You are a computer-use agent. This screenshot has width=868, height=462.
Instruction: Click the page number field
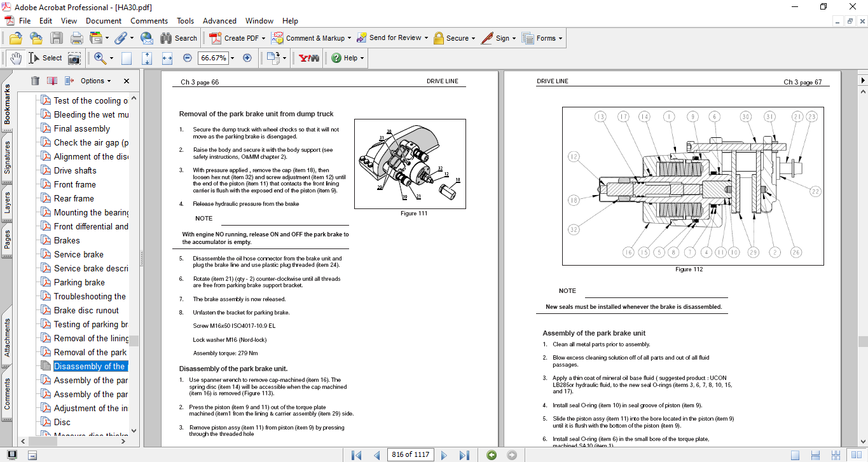410,455
